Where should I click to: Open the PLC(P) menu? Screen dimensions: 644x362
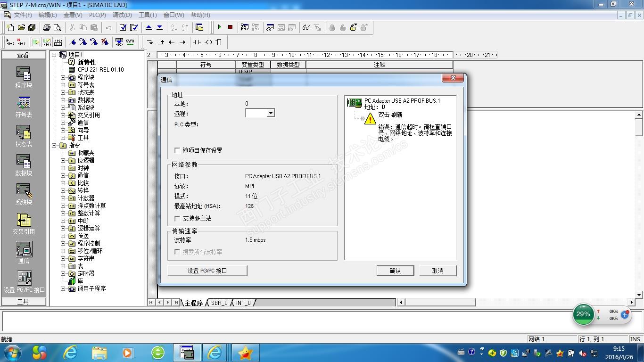[98, 15]
